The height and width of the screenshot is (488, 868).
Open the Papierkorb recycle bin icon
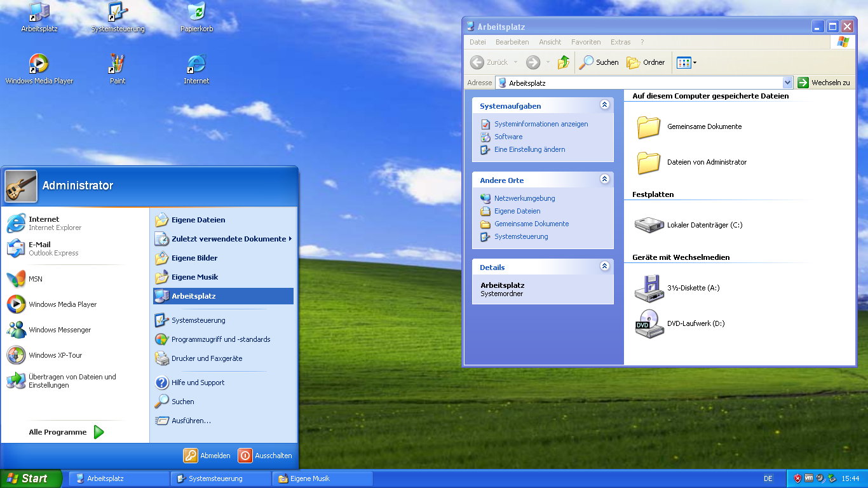(x=196, y=13)
